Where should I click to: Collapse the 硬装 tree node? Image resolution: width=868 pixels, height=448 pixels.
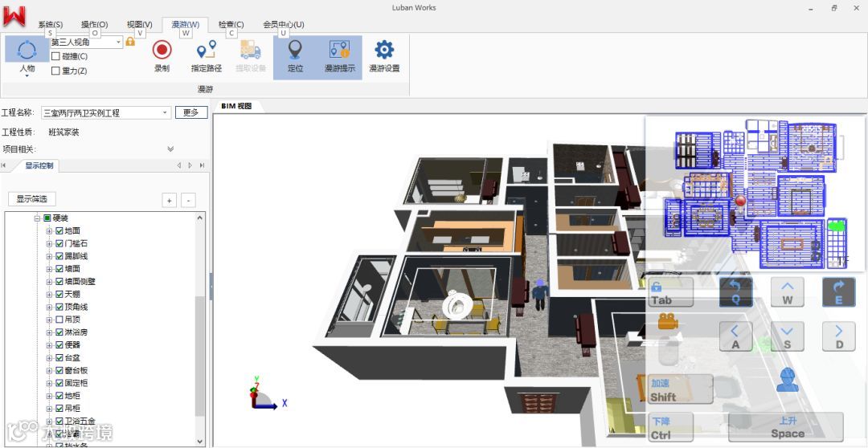[37, 218]
